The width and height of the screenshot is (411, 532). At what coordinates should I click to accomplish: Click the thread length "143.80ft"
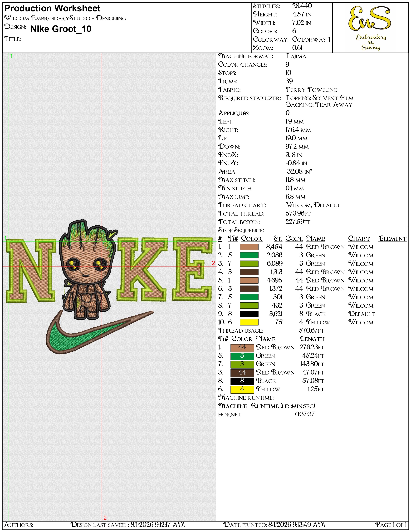[312, 364]
